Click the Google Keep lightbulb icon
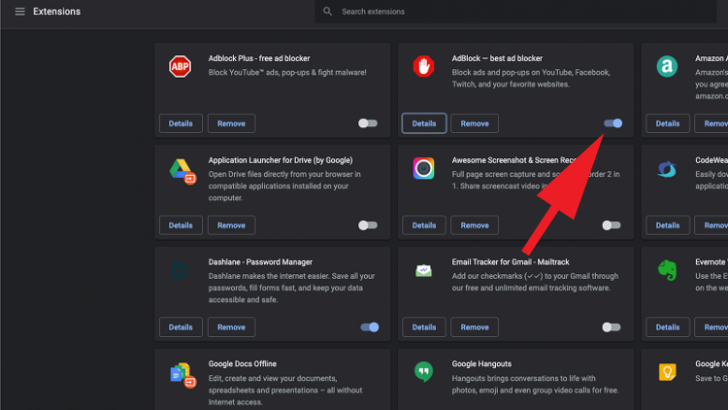 pos(667,372)
